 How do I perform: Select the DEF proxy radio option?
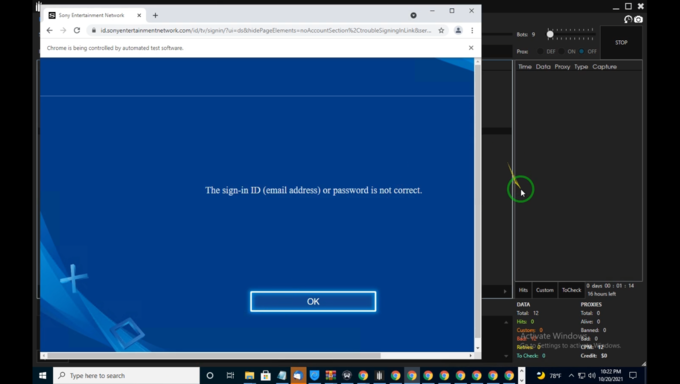coord(540,52)
